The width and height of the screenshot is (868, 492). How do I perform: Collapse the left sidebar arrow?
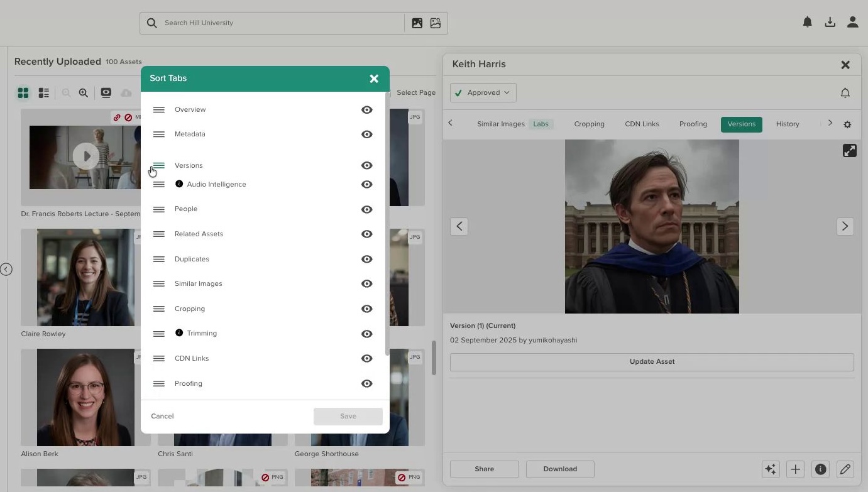[x=6, y=270]
